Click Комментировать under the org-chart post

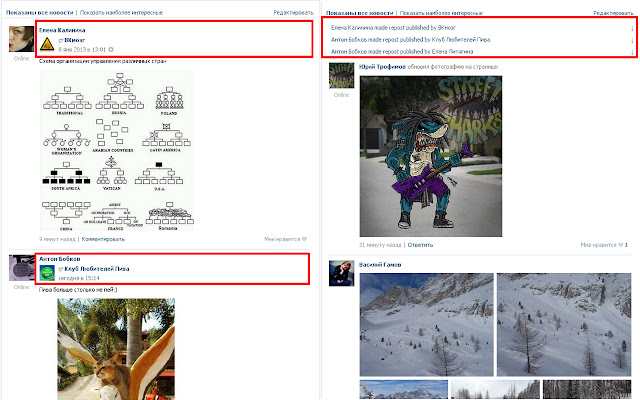(103, 239)
